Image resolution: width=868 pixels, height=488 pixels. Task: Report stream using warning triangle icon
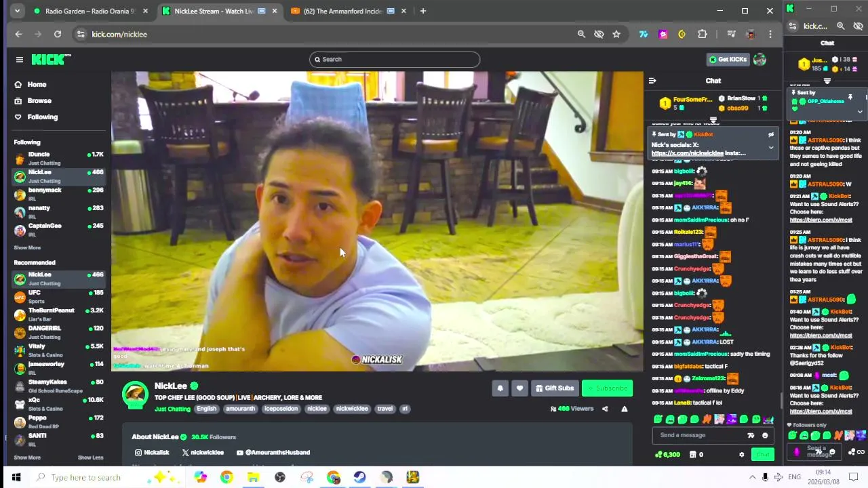coord(625,409)
